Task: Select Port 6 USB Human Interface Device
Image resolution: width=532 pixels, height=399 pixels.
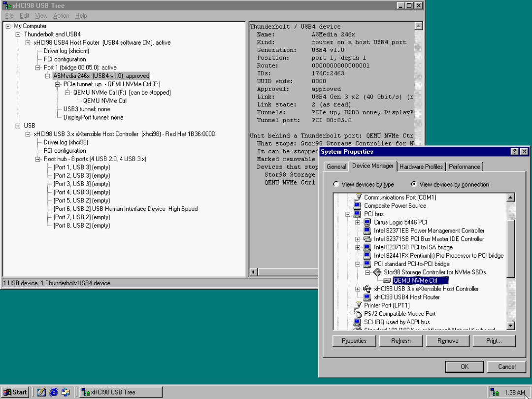Action: [126, 209]
